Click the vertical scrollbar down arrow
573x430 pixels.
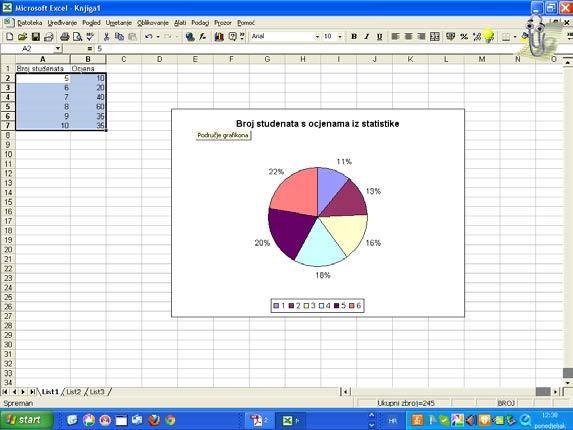tap(568, 383)
